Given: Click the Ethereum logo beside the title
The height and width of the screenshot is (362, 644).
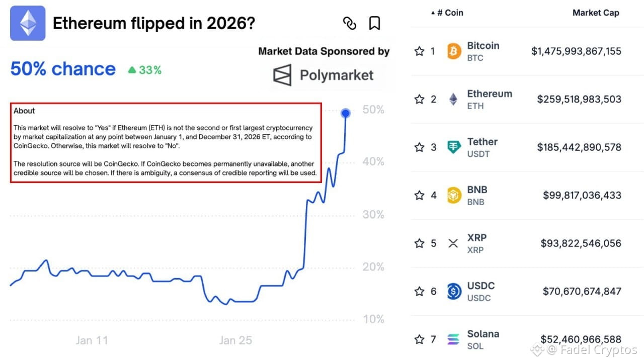Looking at the screenshot, I should (x=28, y=23).
